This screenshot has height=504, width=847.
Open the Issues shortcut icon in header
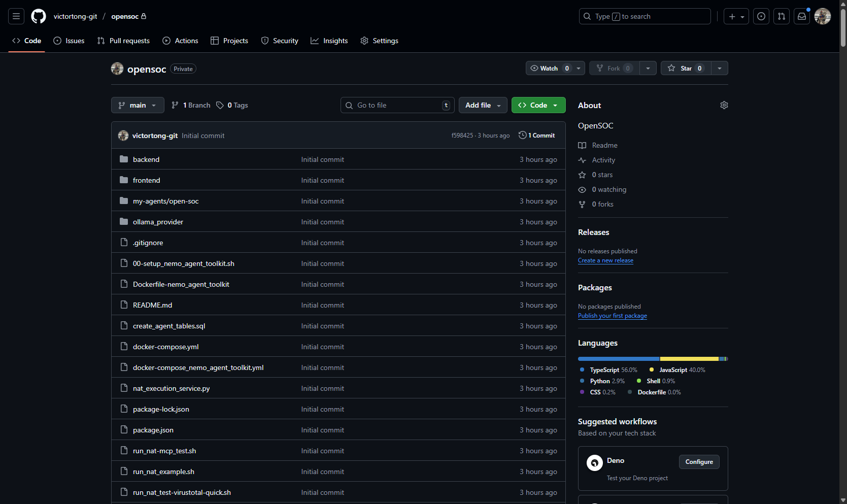(761, 16)
